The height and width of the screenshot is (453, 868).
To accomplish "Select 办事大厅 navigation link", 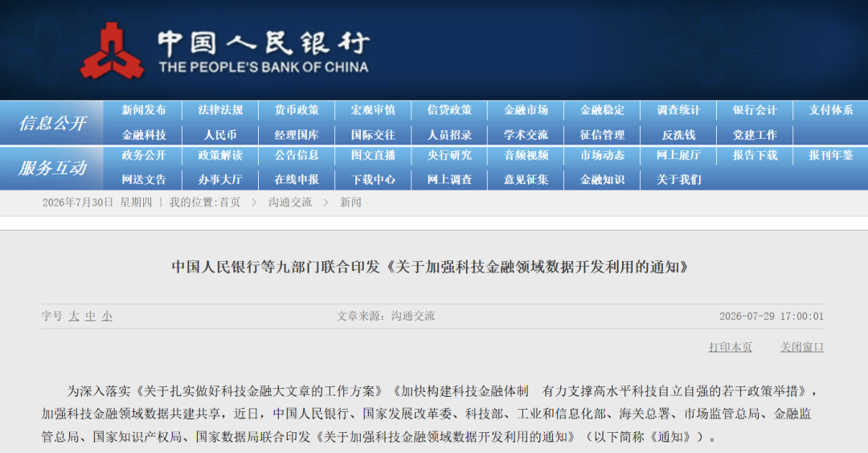I will coord(220,180).
